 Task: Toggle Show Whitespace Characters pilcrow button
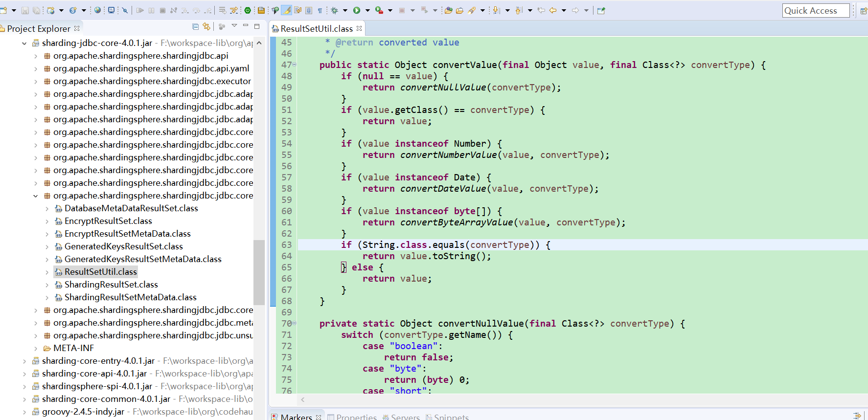(320, 10)
